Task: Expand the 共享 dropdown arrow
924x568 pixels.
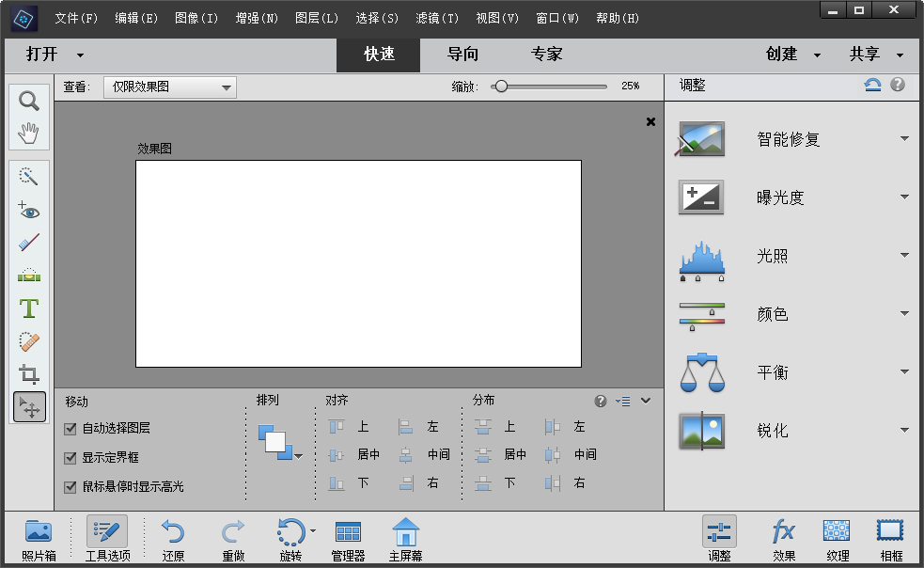Action: 900,55
